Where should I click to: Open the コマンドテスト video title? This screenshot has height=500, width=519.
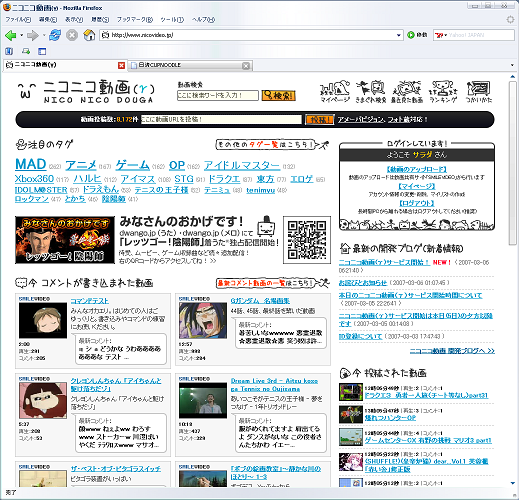[x=90, y=301]
